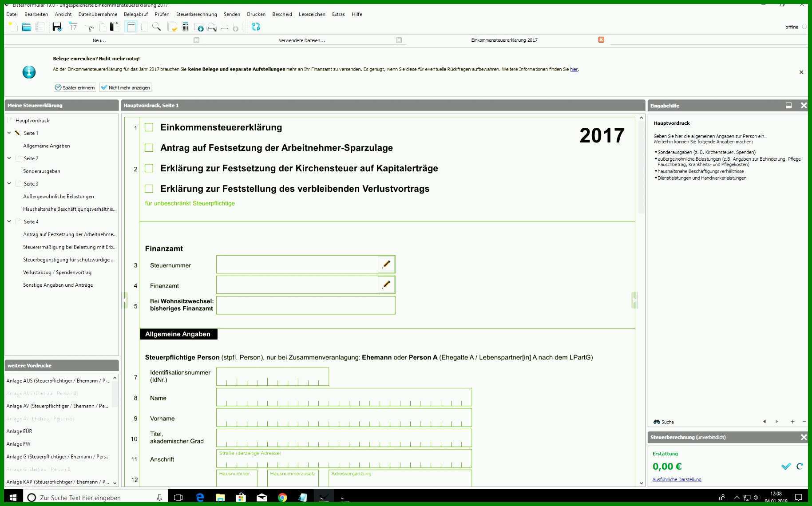Click plus icon in Eingabehilfe footer
Image resolution: width=812 pixels, height=506 pixels.
(x=792, y=422)
